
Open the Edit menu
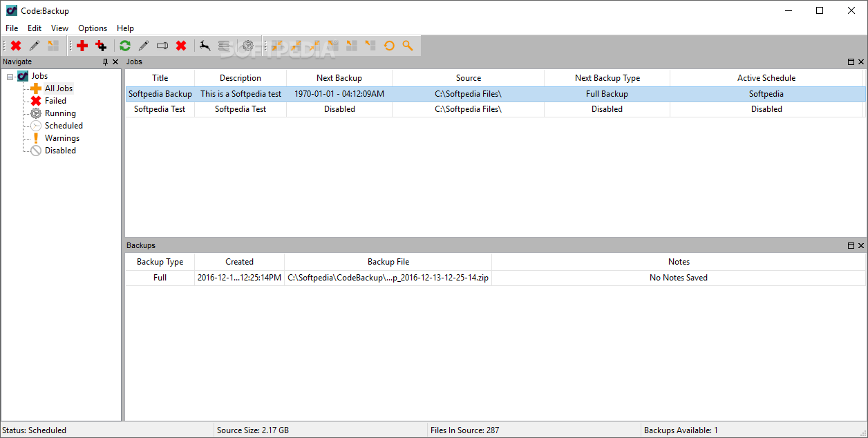click(35, 28)
